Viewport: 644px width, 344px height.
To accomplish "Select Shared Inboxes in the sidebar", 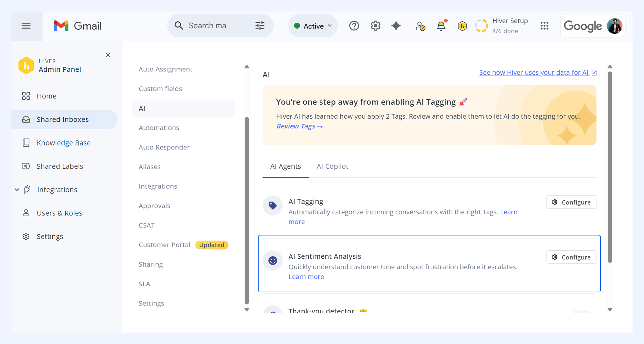I will click(64, 119).
